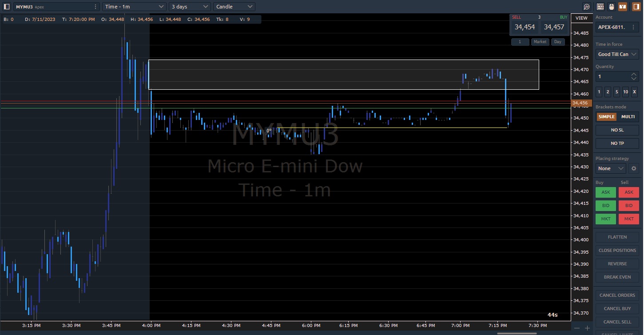Expand the Time - 1m timeframe dropdown

pos(134,7)
